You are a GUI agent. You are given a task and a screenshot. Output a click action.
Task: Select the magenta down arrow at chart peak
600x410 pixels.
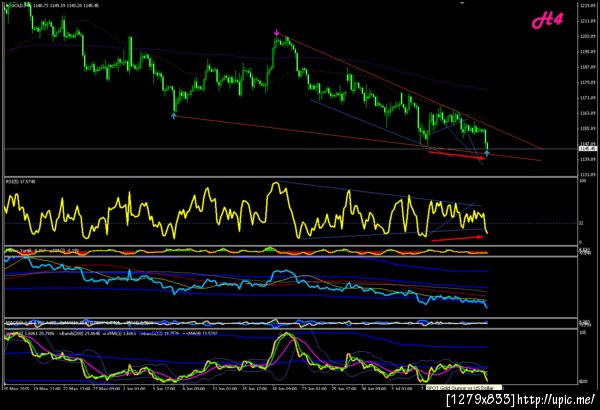(x=277, y=33)
